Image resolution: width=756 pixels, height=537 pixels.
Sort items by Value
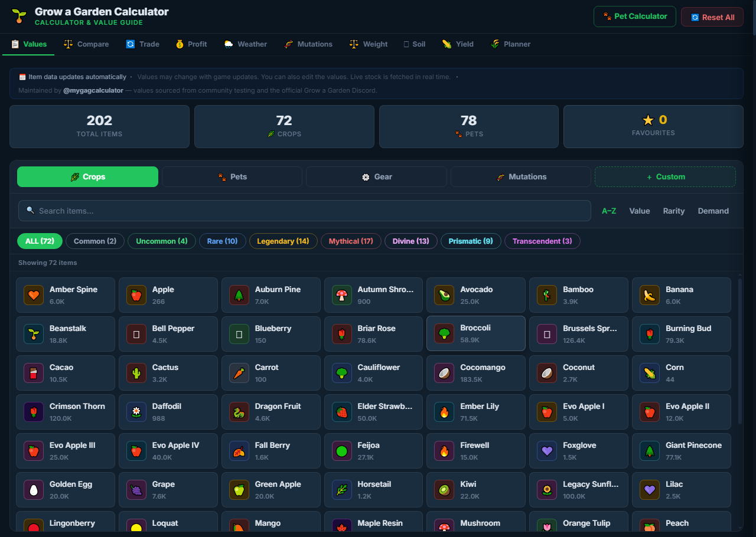[x=640, y=211]
